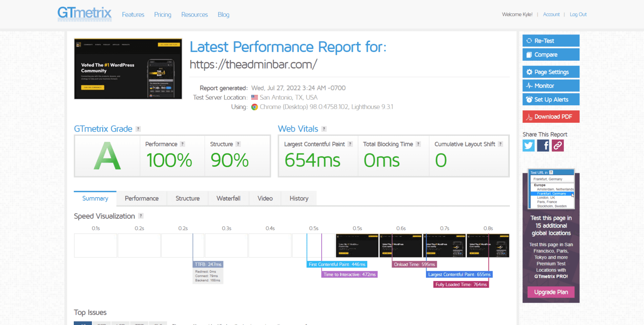Click the Upgrade Plan button
This screenshot has height=325, width=644.
(551, 292)
